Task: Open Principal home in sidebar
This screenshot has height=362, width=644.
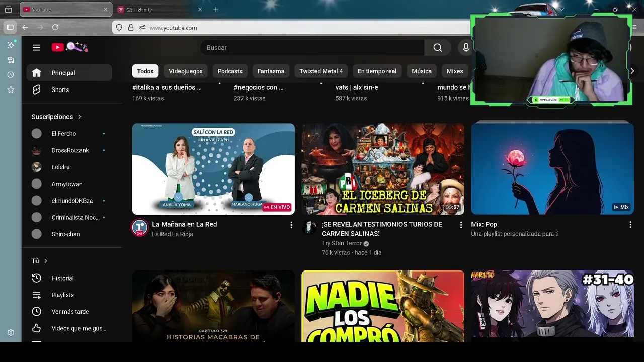Action: tap(69, 73)
